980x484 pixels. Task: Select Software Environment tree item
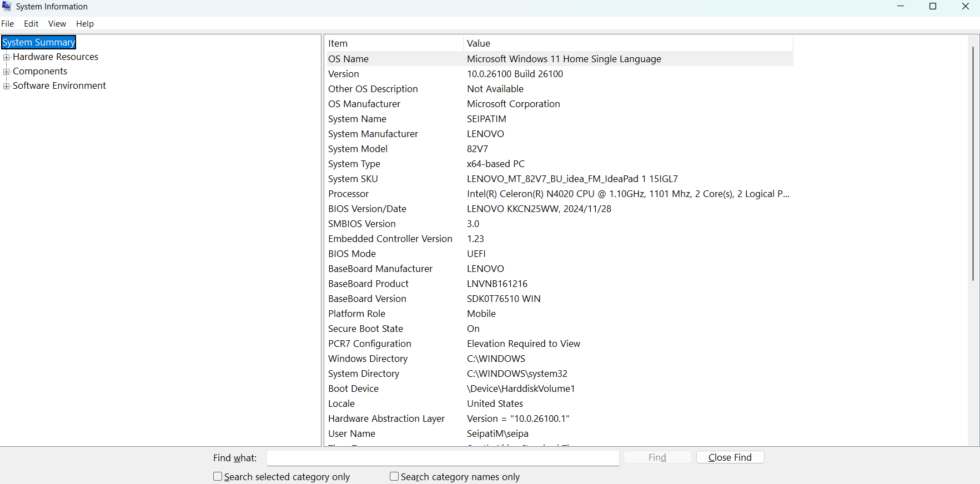pos(59,85)
